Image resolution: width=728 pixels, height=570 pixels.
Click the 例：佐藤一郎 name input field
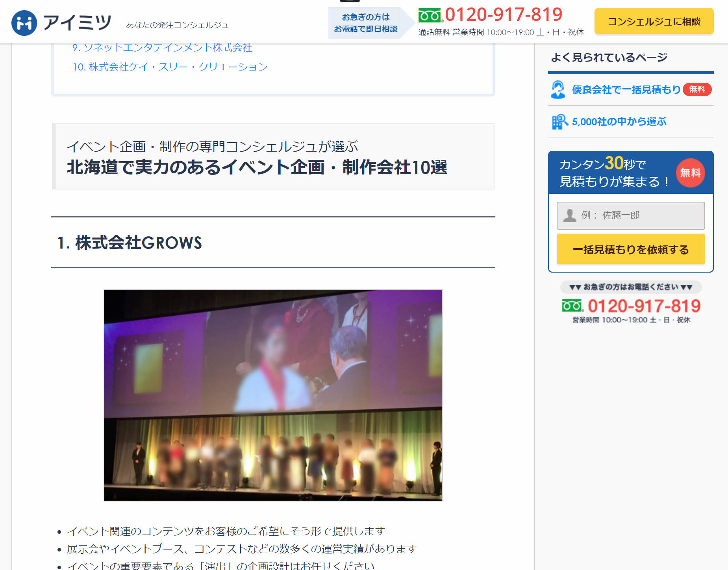point(630,215)
